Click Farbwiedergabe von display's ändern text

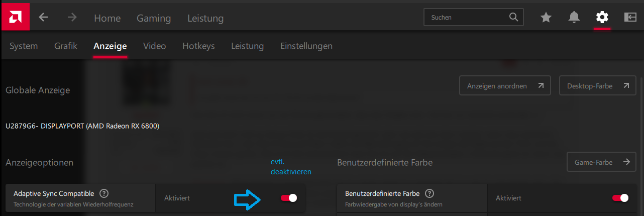point(394,204)
